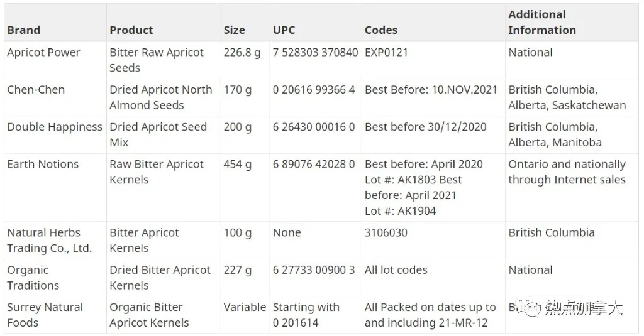Select the Chen-Chen brand cell
The height and width of the screenshot is (336, 644).
pos(55,97)
